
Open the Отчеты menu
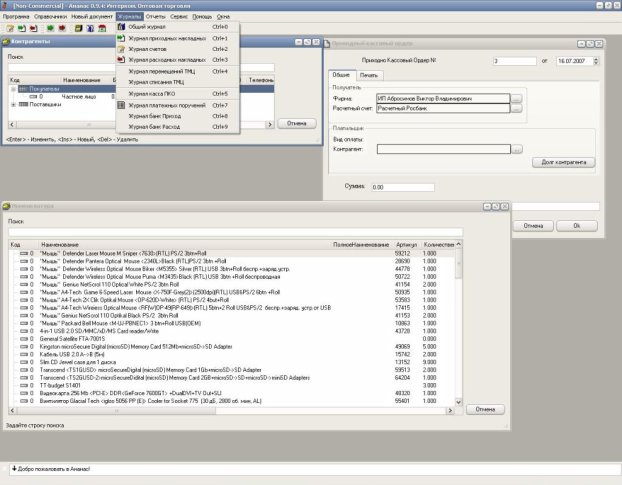point(155,17)
